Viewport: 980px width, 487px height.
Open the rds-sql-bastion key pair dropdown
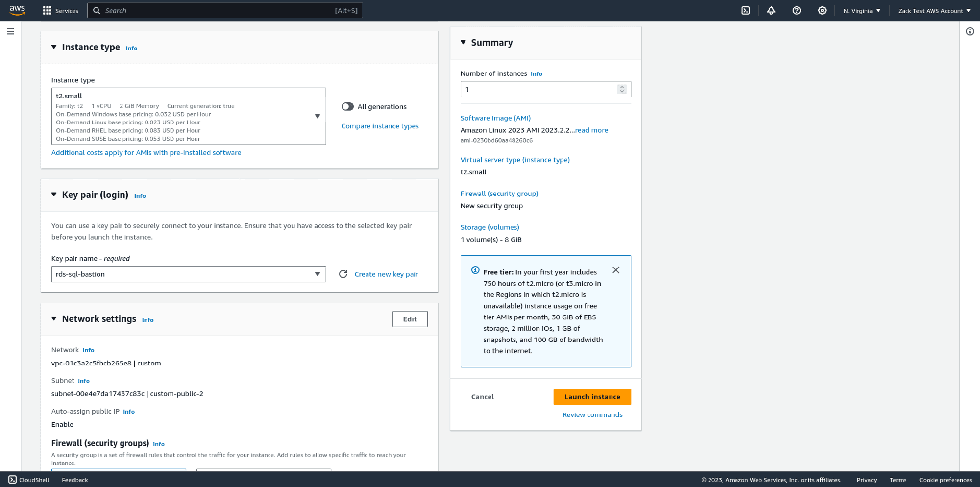[x=189, y=274]
